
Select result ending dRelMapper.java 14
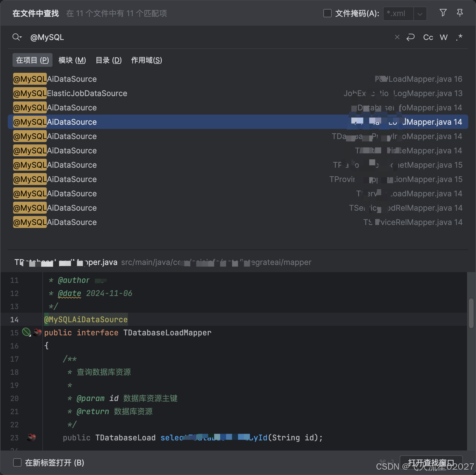pyautogui.click(x=238, y=208)
